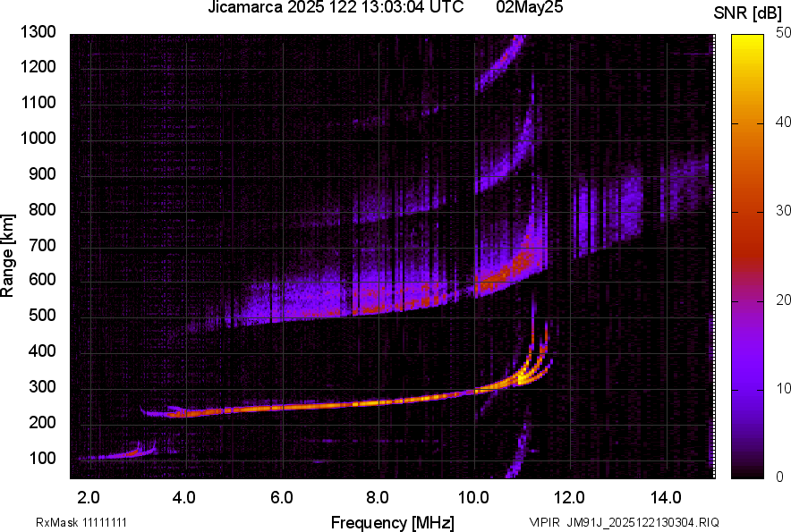Click the plot title "Jicamarca 2025 122 13:03:04 UTC"
Image resolution: width=791 pixels, height=532 pixels.
(x=336, y=7)
